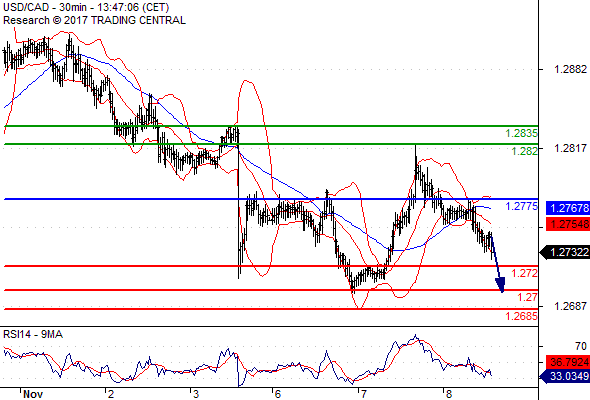
Task: Click the 1.2835 green resistance label
Action: [522, 133]
